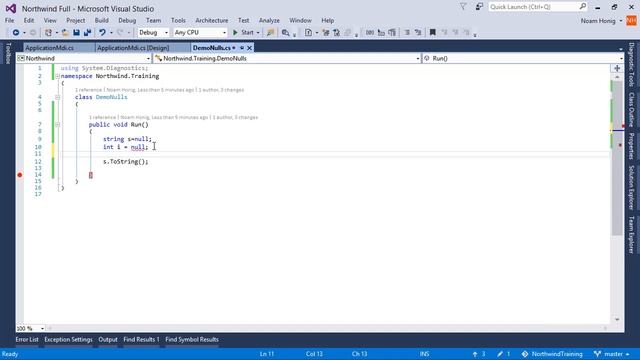Open the Edit menu
This screenshot has width=640, height=360.
(x=29, y=20)
